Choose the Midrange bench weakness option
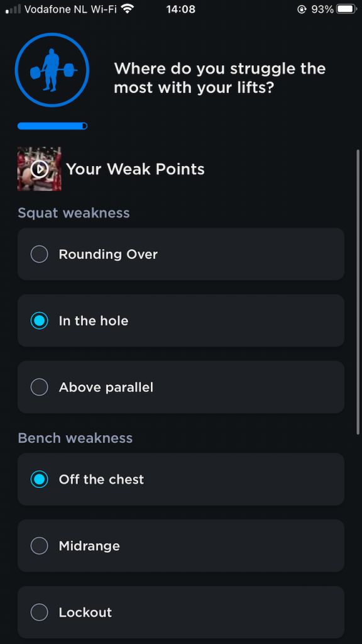362x644 pixels. (180, 546)
